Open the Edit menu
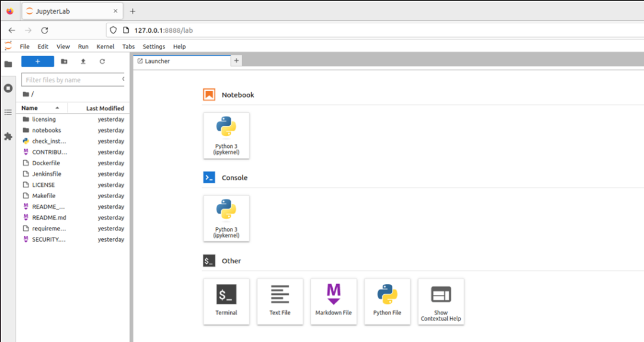 click(43, 47)
